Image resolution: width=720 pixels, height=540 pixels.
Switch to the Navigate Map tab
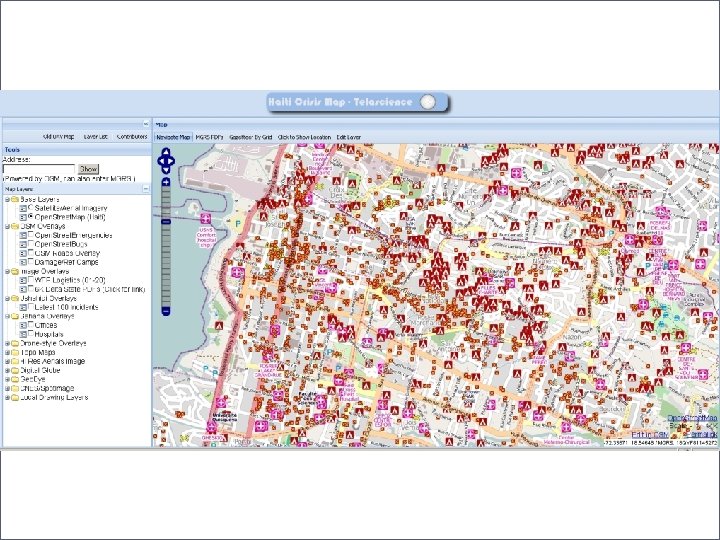(173, 137)
